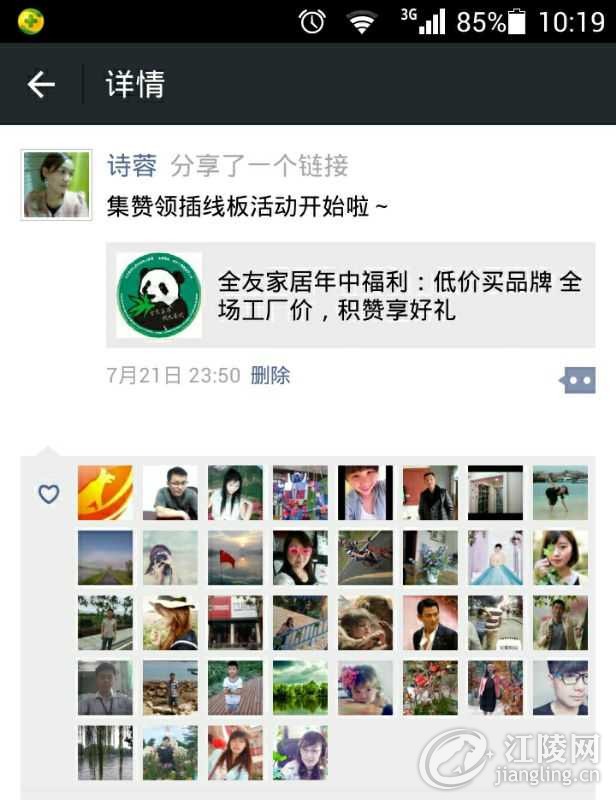Tap the green lake landscape avatar
Viewport: 616px width, 800px height.
(x=300, y=687)
